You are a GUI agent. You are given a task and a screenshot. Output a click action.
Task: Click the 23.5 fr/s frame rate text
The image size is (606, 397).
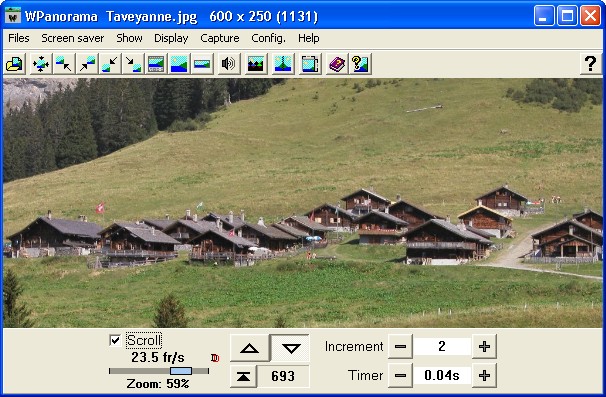click(158, 357)
